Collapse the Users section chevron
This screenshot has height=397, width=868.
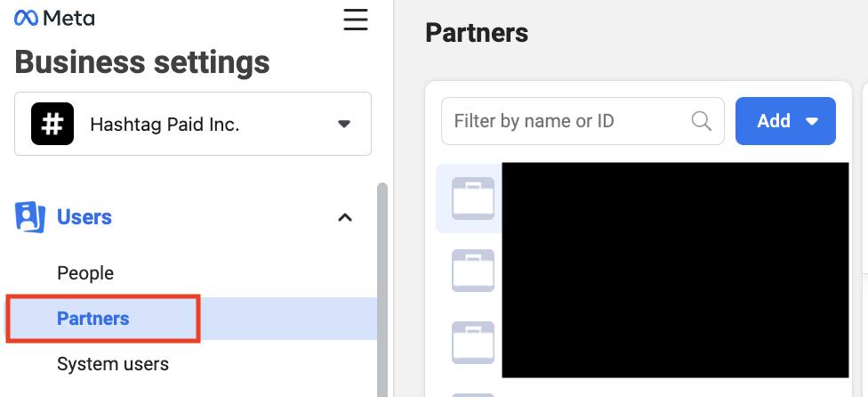coord(345,217)
